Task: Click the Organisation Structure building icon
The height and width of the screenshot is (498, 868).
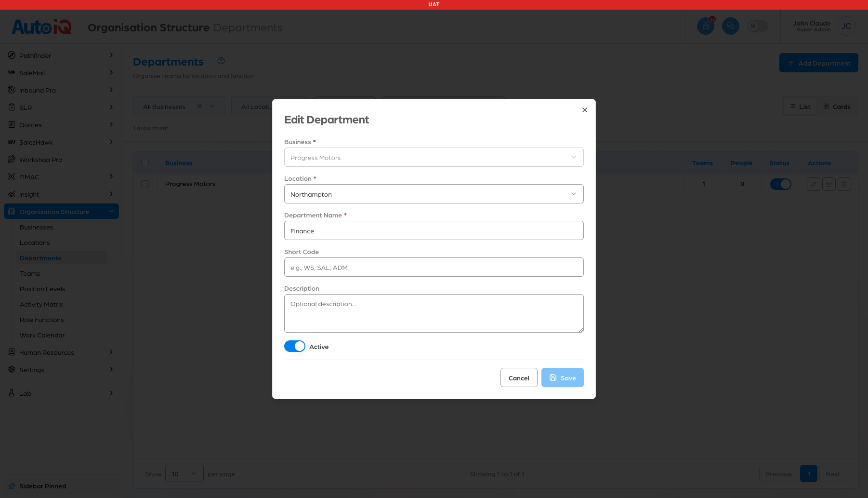Action: [12, 212]
